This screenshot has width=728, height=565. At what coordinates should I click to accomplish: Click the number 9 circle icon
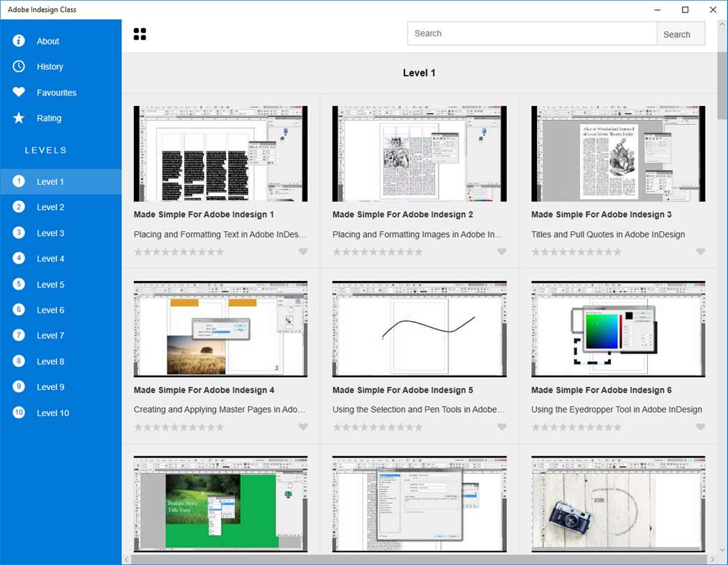tap(19, 386)
